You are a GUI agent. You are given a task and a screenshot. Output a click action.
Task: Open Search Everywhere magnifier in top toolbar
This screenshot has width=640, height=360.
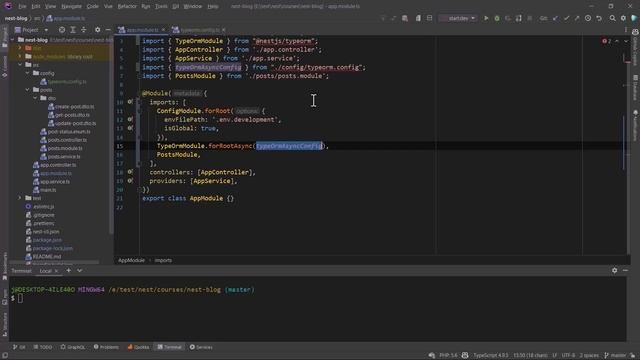[x=613, y=18]
